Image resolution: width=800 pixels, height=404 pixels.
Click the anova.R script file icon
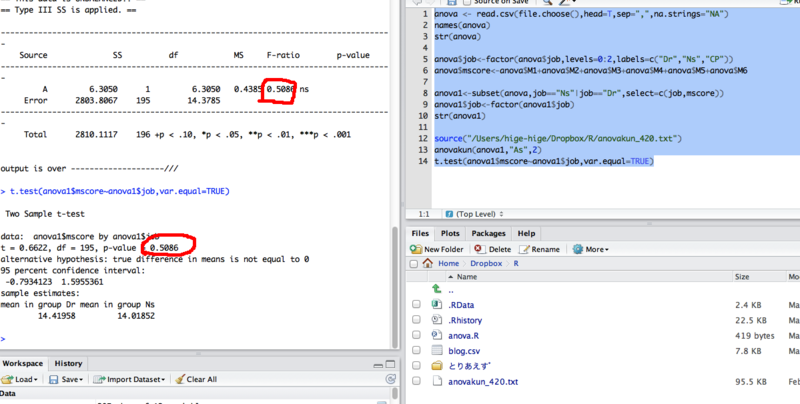(x=436, y=335)
